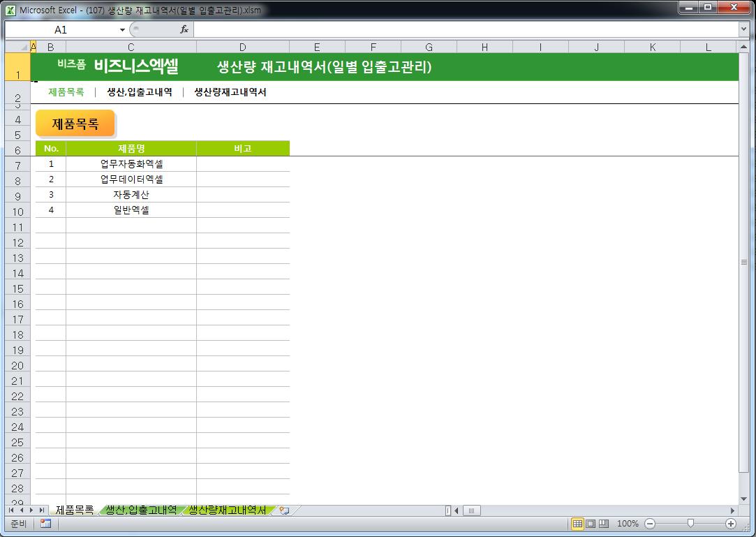Click horizontal scrollbar left arrow

click(x=457, y=510)
